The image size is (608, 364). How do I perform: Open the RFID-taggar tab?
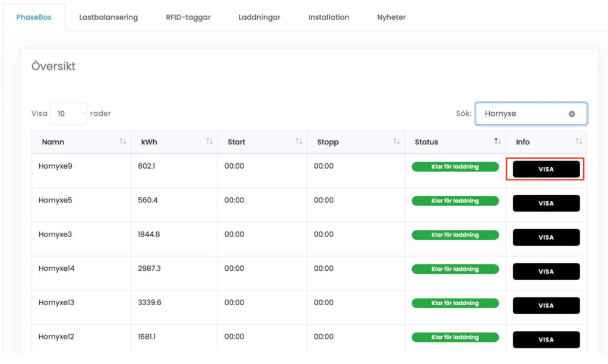pos(188,17)
